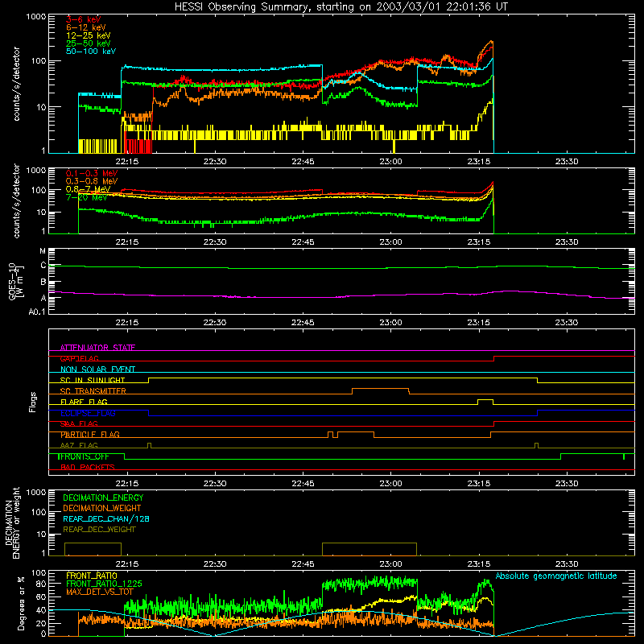Click the 12-25 keV legend entry
Viewport: 644px width, 644px height.
click(x=88, y=35)
